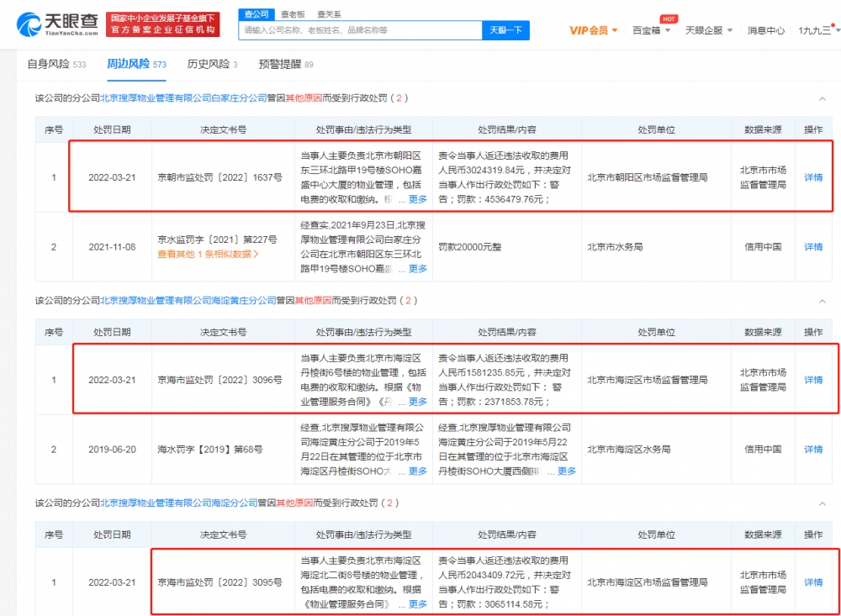The height and width of the screenshot is (616, 841).
Task: Switch to the 查公司 search tab
Action: [257, 14]
